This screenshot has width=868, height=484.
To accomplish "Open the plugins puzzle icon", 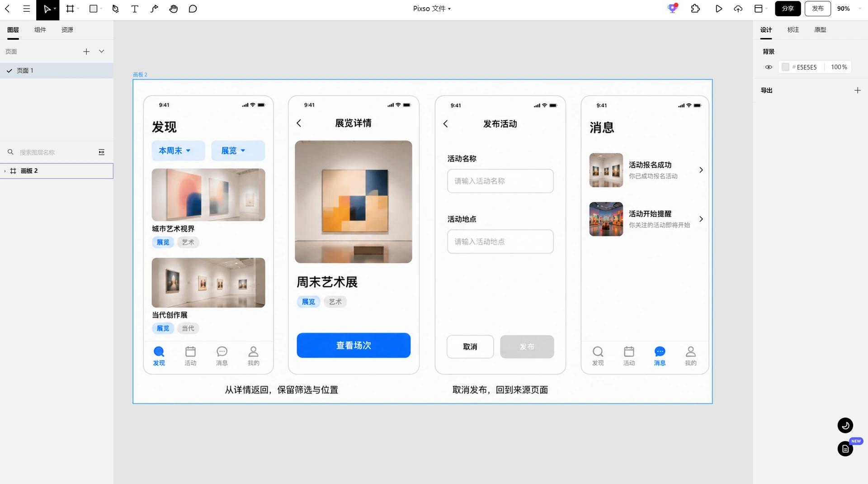I will (x=695, y=9).
